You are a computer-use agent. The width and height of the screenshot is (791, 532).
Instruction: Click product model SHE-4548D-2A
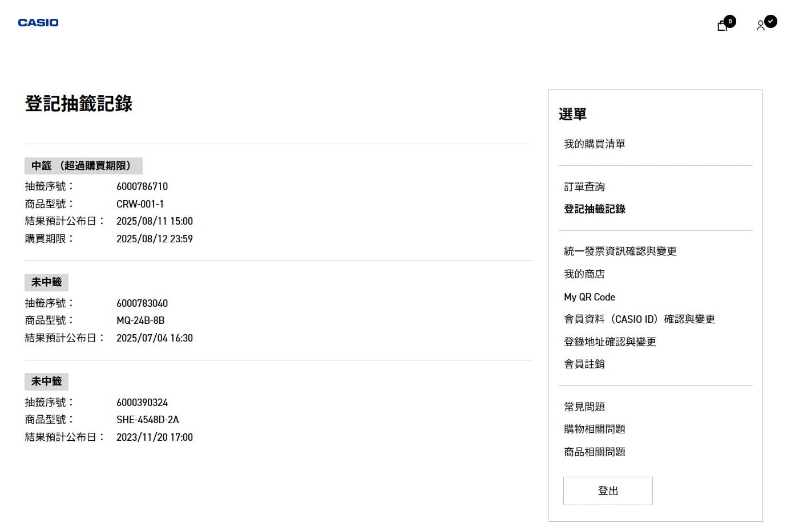(147, 420)
